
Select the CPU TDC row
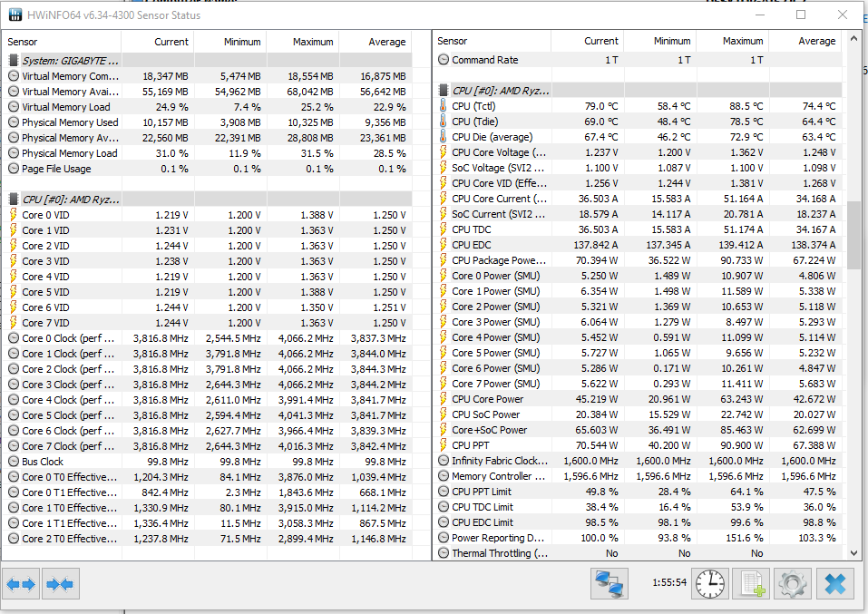[638, 229]
